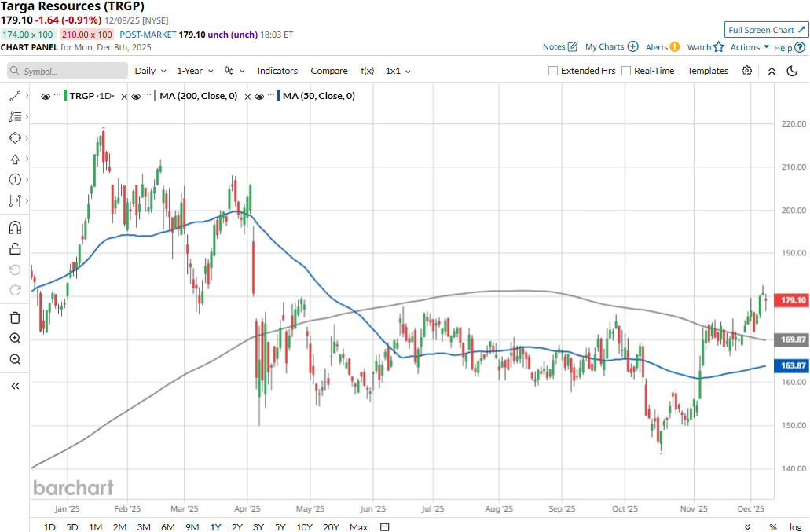The height and width of the screenshot is (532, 810).
Task: Select the trend line drawing tool
Action: 14,96
